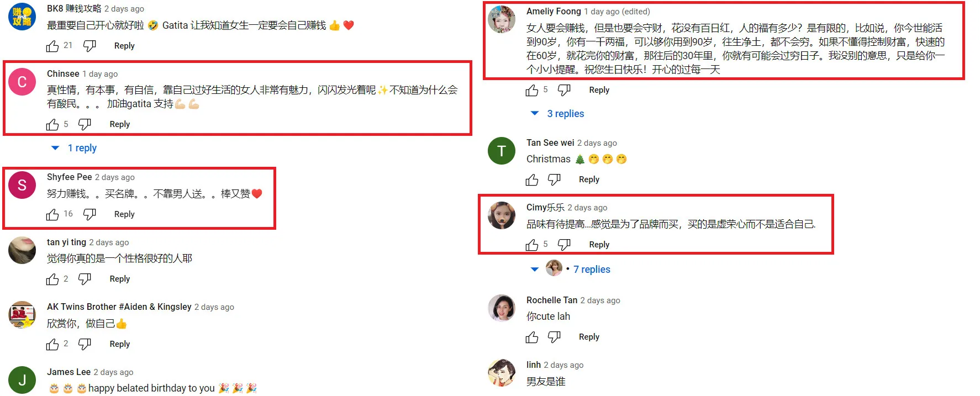Open Ameliy Foong's profile avatar
Viewport: 980px width, 396px height.
point(502,20)
